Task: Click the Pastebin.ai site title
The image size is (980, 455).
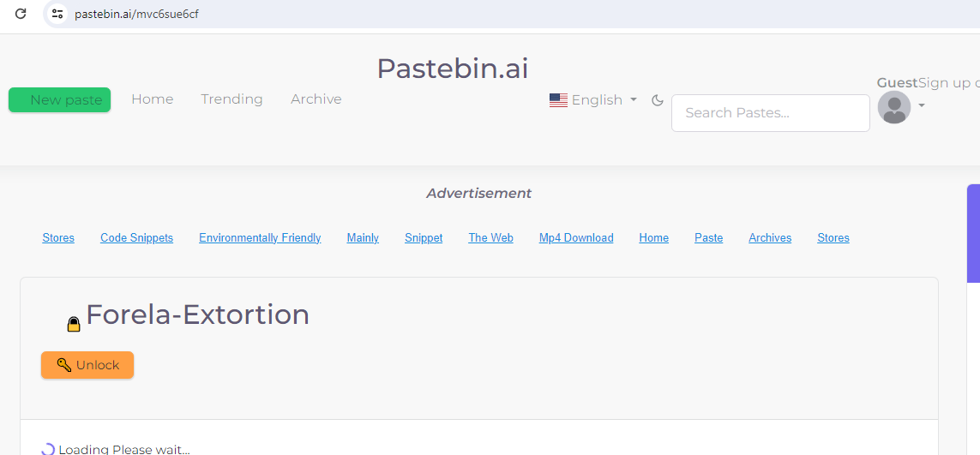Action: [453, 69]
